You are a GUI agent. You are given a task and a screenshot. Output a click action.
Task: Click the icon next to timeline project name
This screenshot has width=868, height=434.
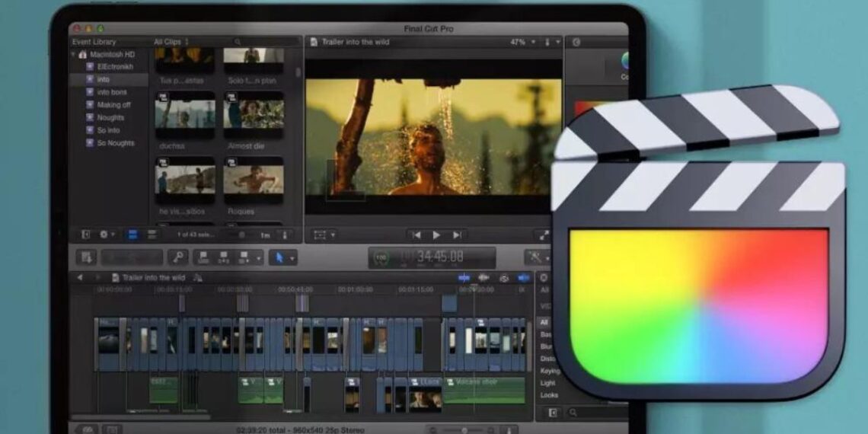[x=198, y=278]
